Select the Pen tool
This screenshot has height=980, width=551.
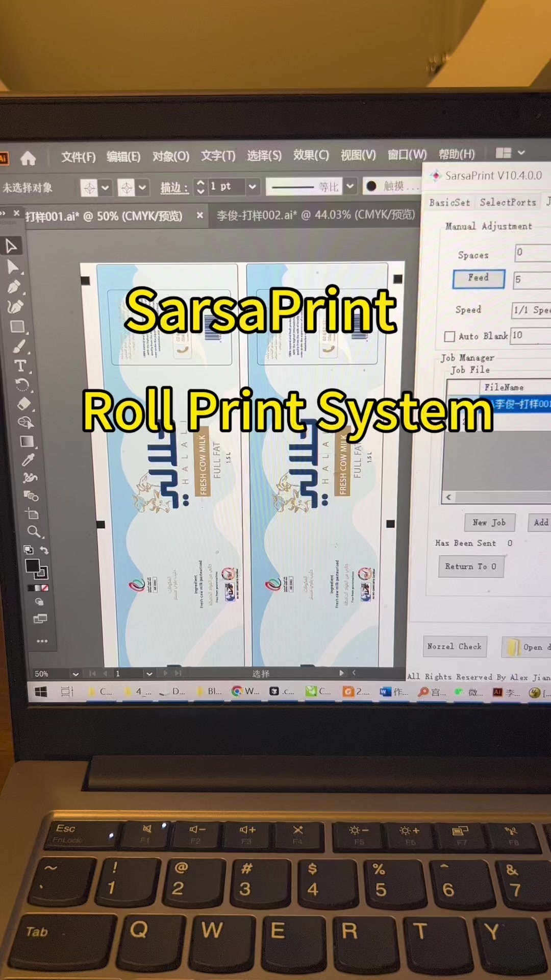[x=14, y=286]
